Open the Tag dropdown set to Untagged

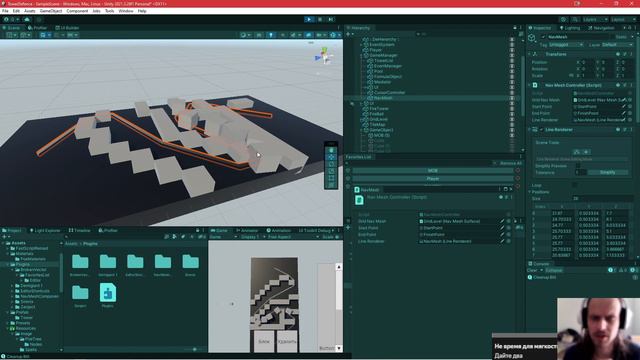point(566,44)
